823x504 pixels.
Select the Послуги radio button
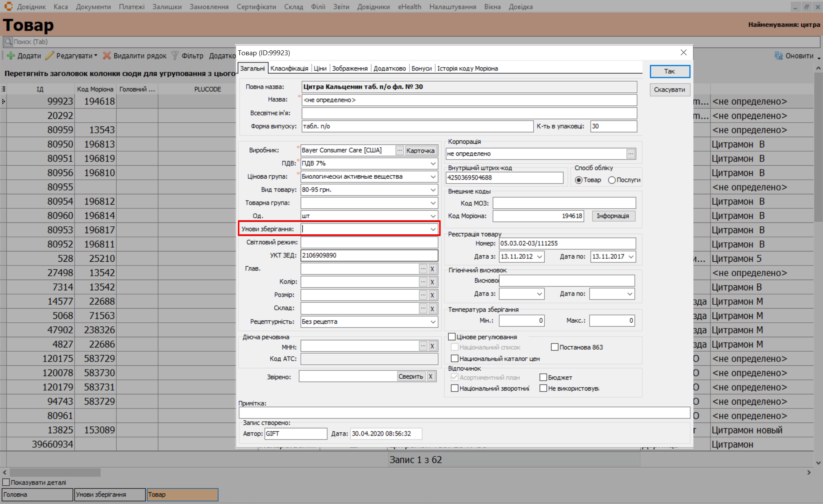(x=612, y=180)
